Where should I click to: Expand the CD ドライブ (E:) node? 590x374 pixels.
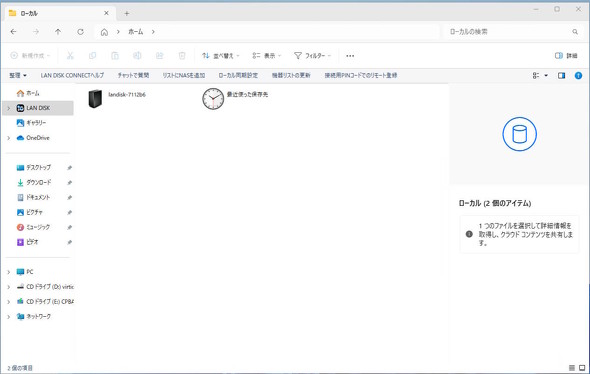coord(9,302)
